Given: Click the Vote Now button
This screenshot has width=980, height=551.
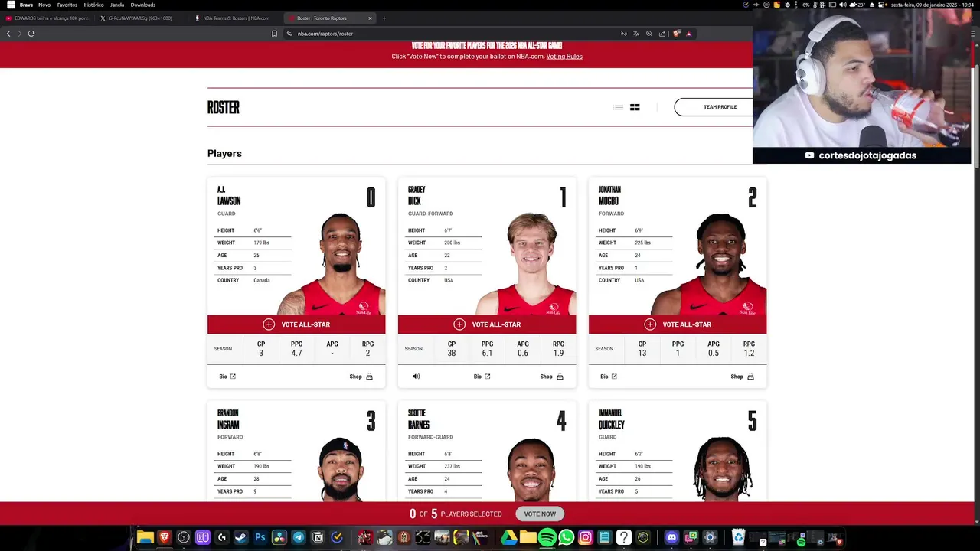Looking at the screenshot, I should point(540,514).
